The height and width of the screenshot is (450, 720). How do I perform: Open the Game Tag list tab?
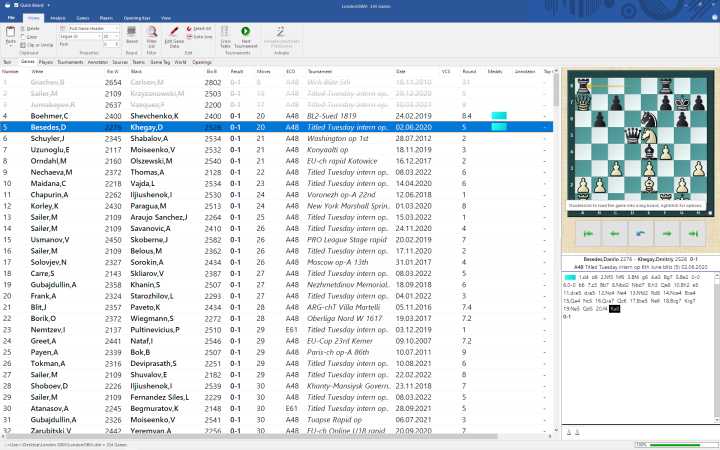click(160, 62)
